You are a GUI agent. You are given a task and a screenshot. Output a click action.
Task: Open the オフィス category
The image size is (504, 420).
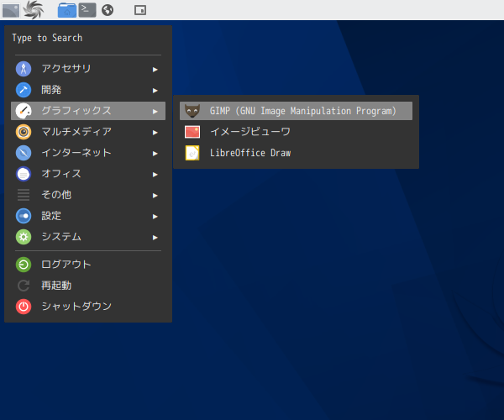pos(88,174)
